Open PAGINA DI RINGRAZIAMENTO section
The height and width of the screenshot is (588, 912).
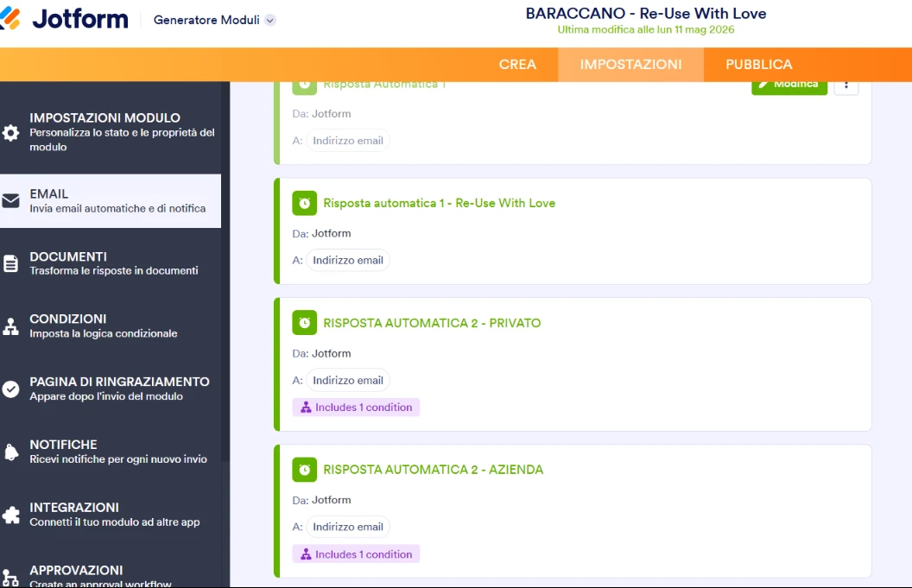click(111, 389)
